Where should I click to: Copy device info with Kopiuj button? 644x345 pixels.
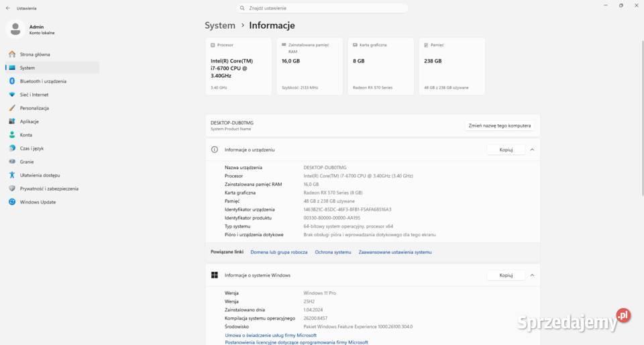click(506, 150)
